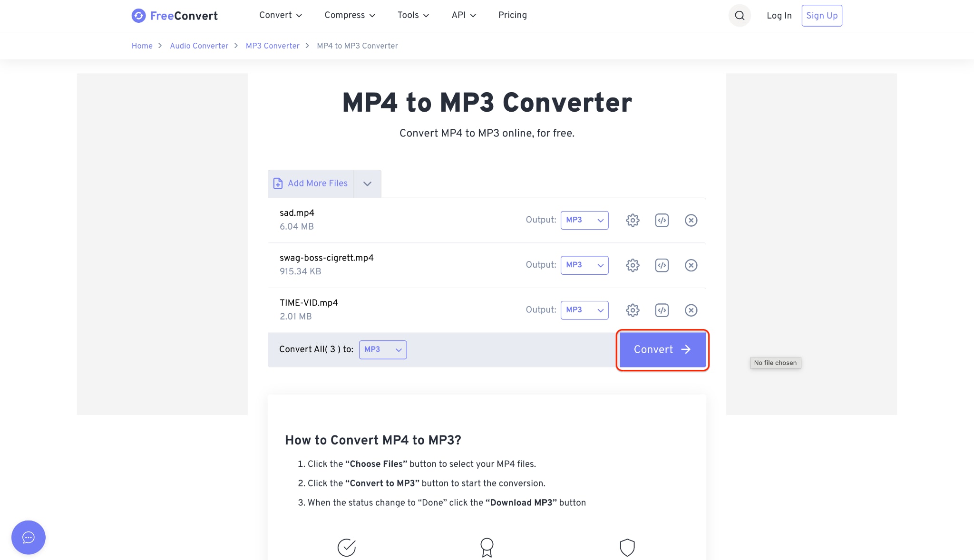Expand the Add More Files source dropdown
The width and height of the screenshot is (974, 560).
367,183
